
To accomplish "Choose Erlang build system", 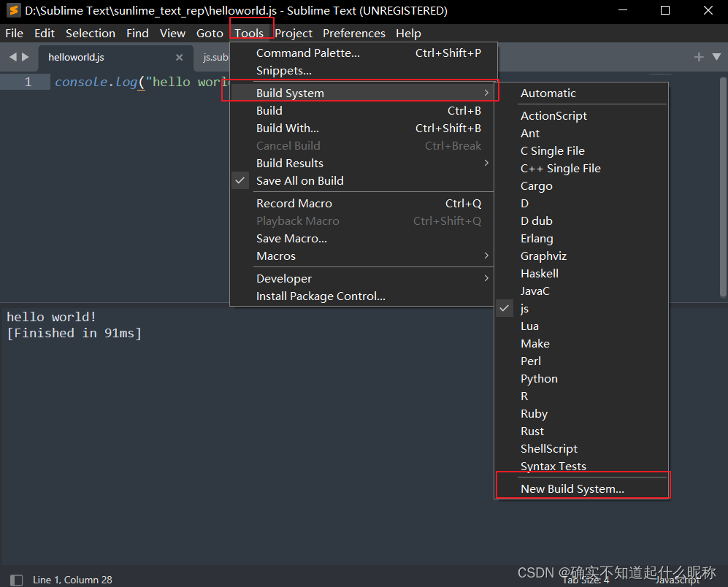I will tap(581, 238).
